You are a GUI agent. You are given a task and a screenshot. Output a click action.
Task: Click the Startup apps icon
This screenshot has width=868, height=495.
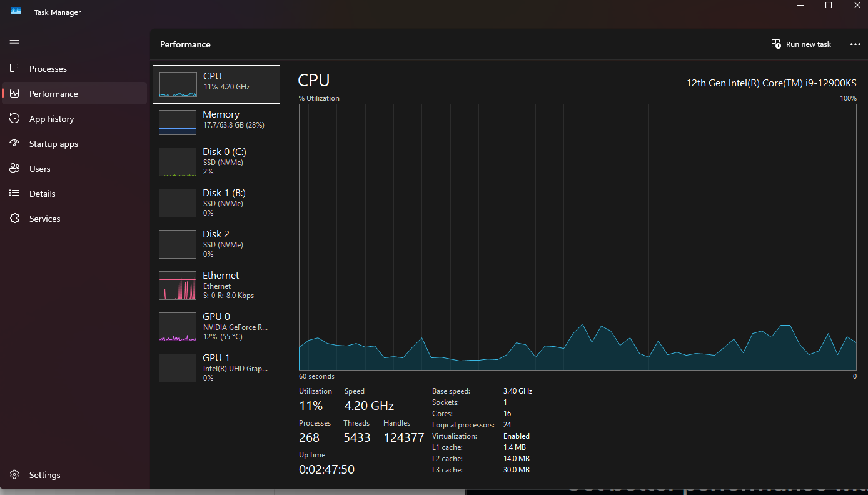coord(14,143)
